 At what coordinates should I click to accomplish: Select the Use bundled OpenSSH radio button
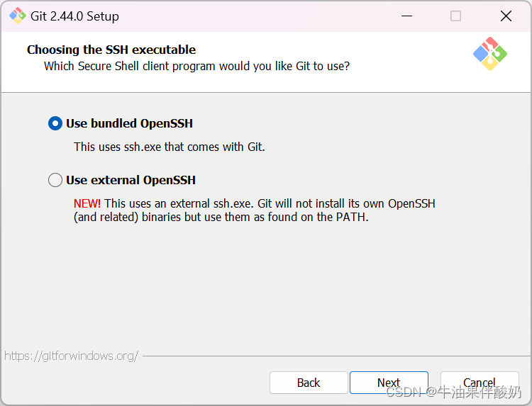pyautogui.click(x=55, y=123)
